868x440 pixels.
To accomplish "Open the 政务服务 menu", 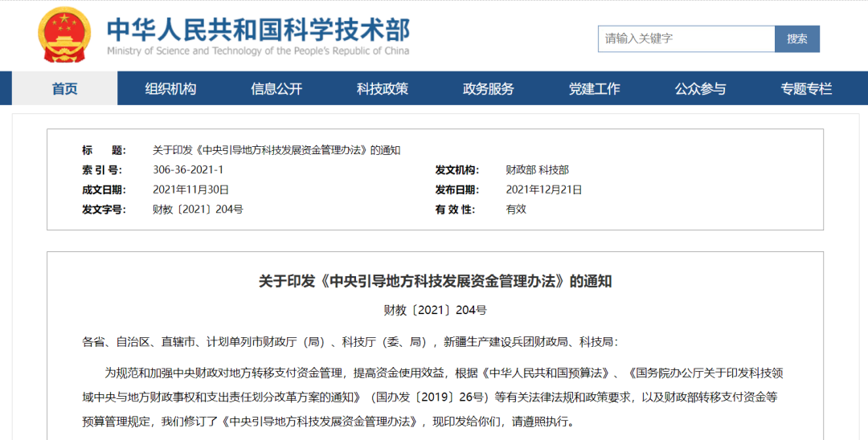I will pyautogui.click(x=489, y=88).
